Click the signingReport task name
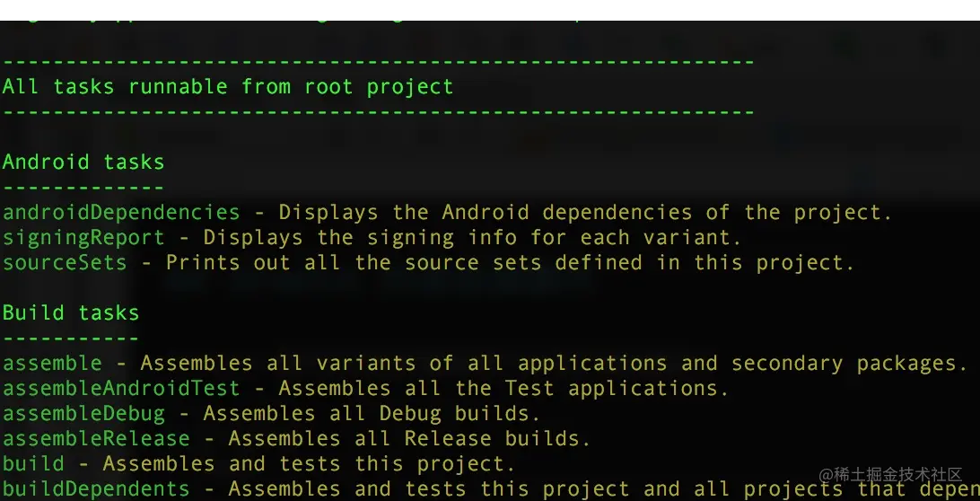 [83, 238]
